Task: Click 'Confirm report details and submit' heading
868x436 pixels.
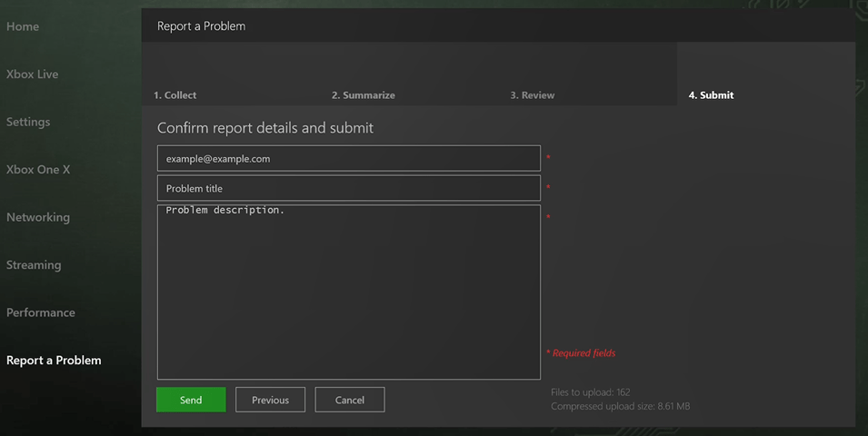Action: [x=265, y=128]
